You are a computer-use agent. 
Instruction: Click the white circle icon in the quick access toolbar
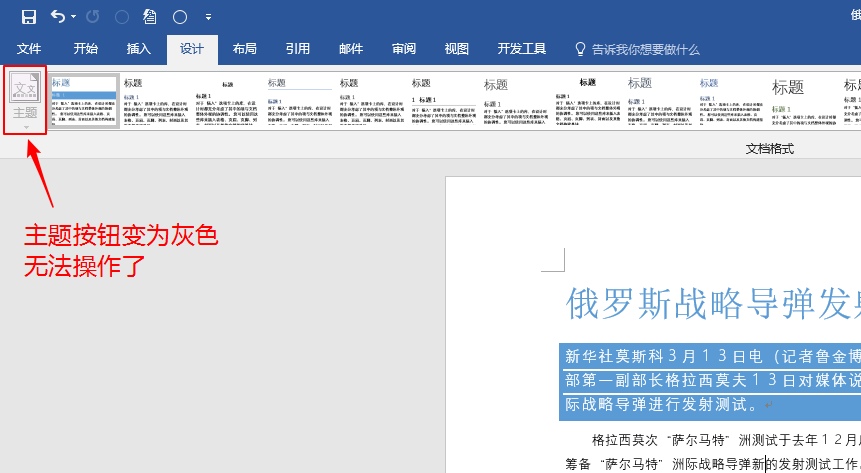coord(180,18)
